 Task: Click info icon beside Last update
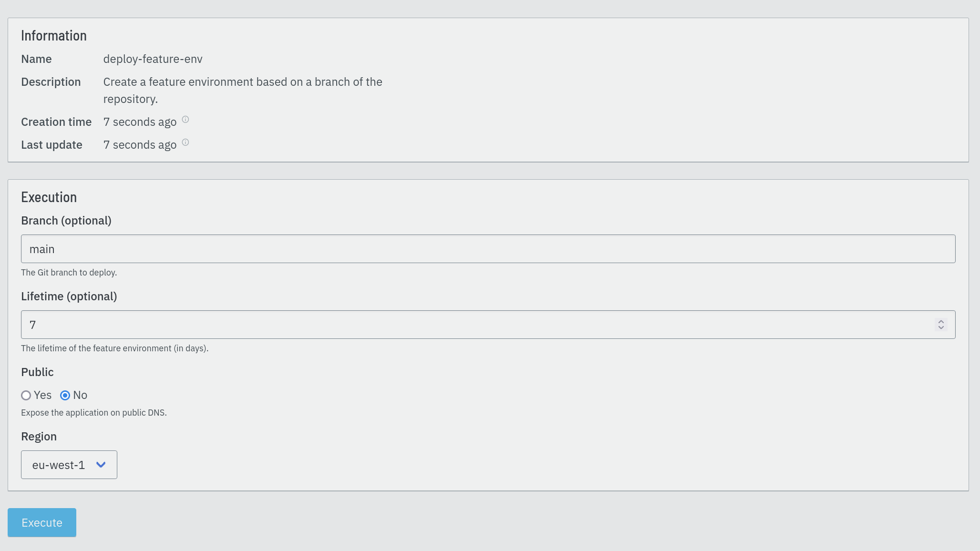(x=186, y=143)
